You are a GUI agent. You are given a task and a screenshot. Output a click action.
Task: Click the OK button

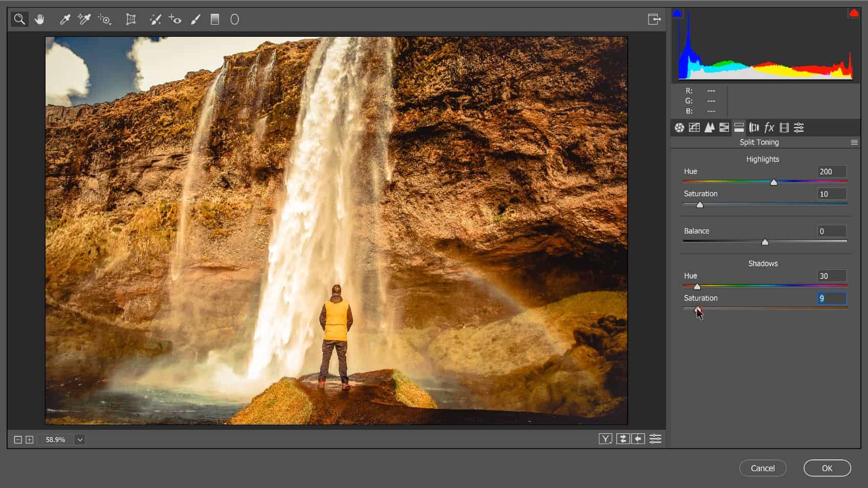tap(827, 468)
